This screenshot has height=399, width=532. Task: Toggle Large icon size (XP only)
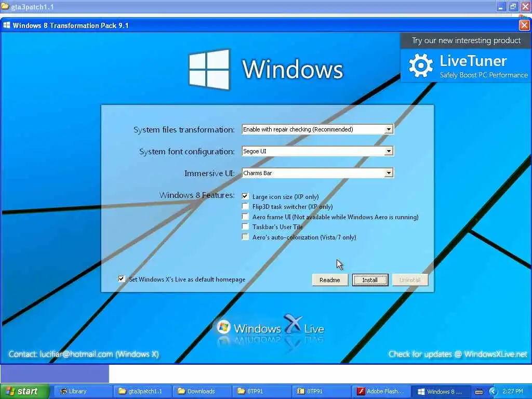[x=245, y=196]
